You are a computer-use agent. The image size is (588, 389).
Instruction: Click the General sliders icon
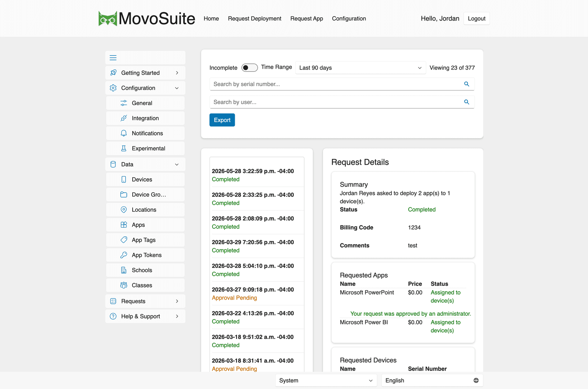[124, 103]
